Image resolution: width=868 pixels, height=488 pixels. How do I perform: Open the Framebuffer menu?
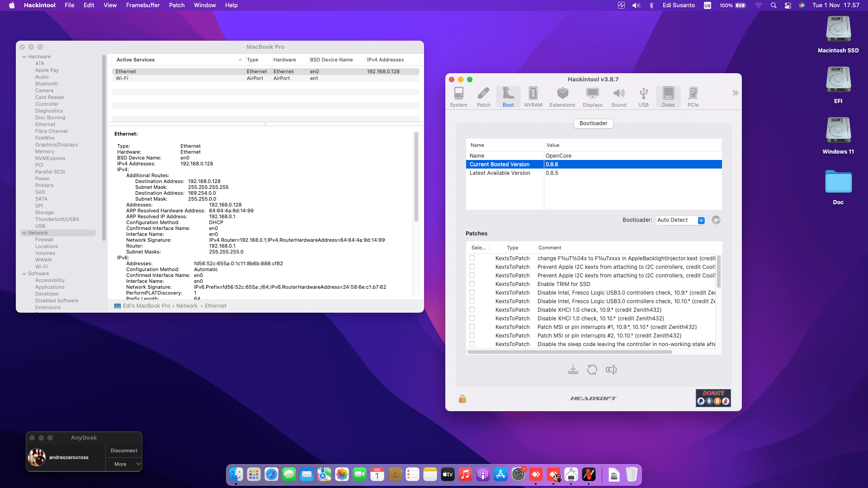(142, 5)
